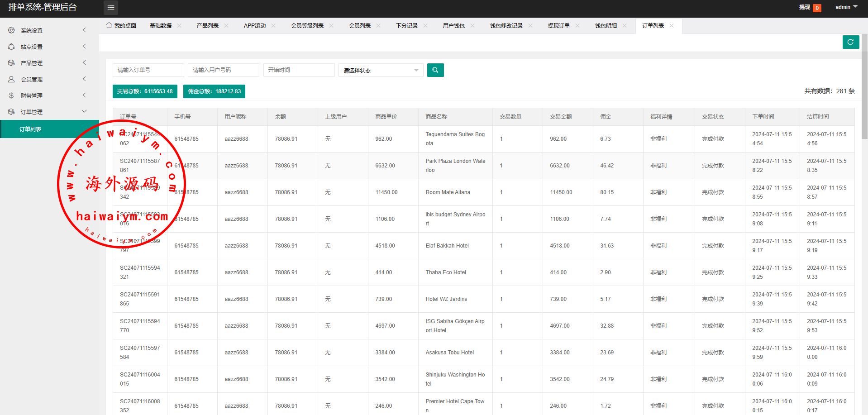Click the 提现 notification link in header
Viewport: 868px width, 415px height.
coord(804,7)
